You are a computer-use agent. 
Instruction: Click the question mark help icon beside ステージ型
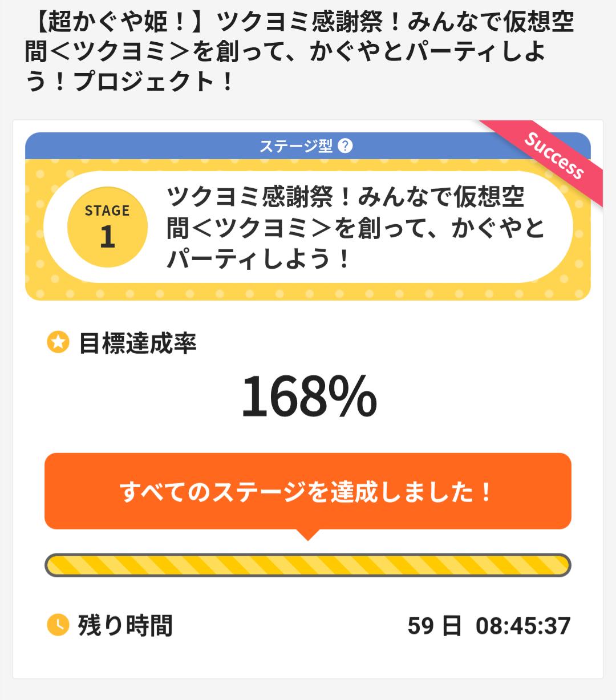[x=345, y=146]
